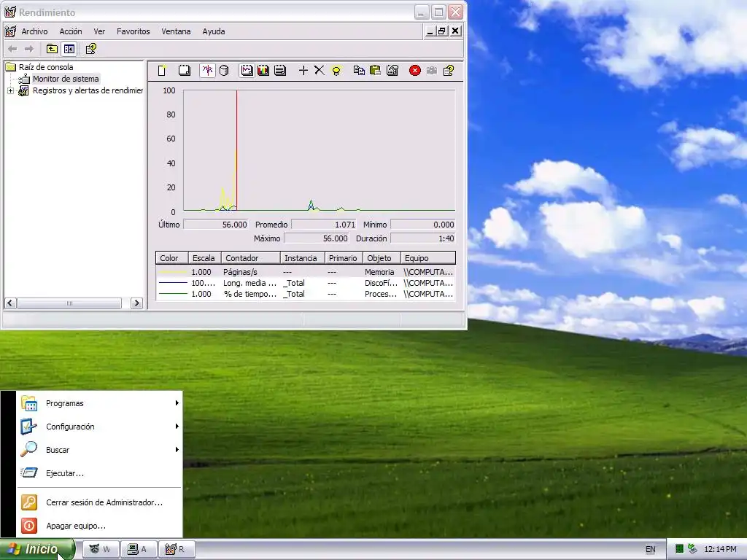Select Registros y alertas tree item
This screenshot has height=560, width=747.
click(88, 90)
